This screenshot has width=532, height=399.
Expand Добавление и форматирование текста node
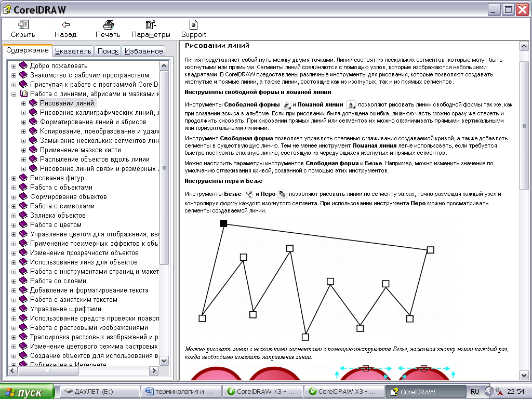[14, 290]
